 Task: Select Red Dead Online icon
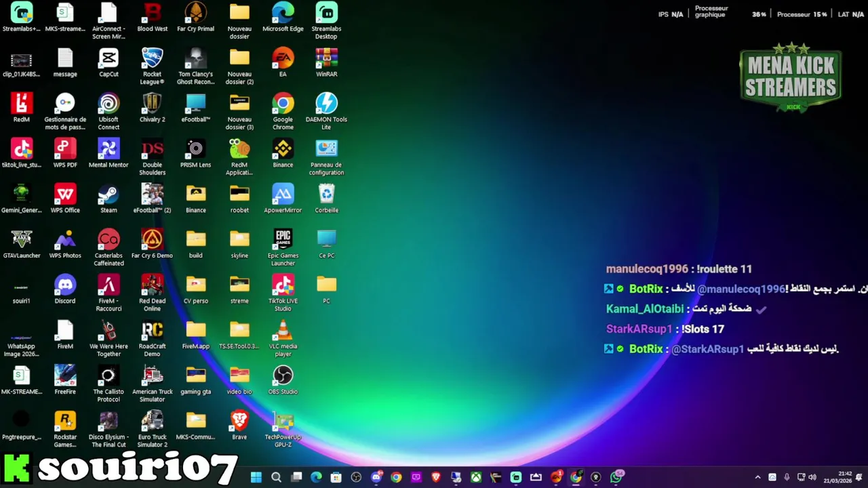coord(152,293)
